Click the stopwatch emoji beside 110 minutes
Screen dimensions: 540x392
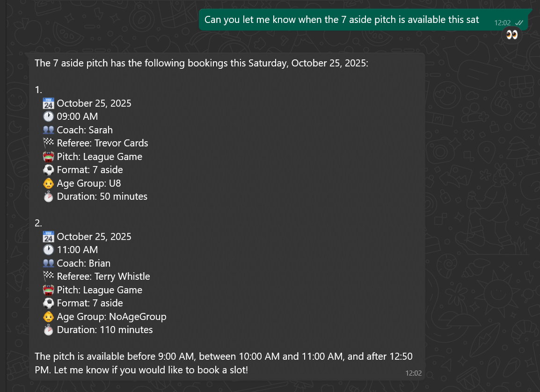tap(48, 330)
